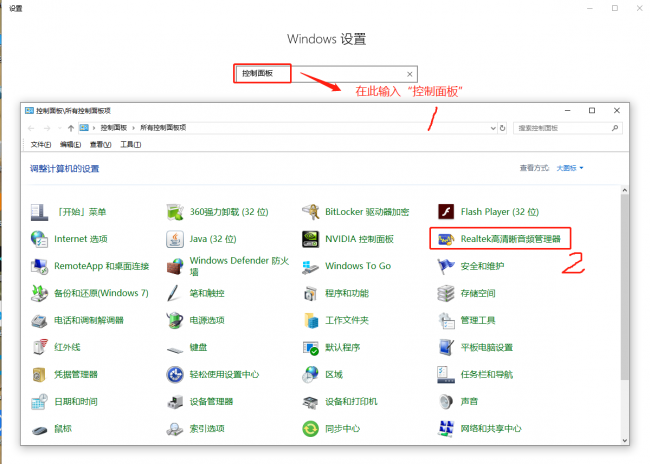The image size is (650, 464).
Task: Open Java (32 位) icon
Action: pos(175,239)
